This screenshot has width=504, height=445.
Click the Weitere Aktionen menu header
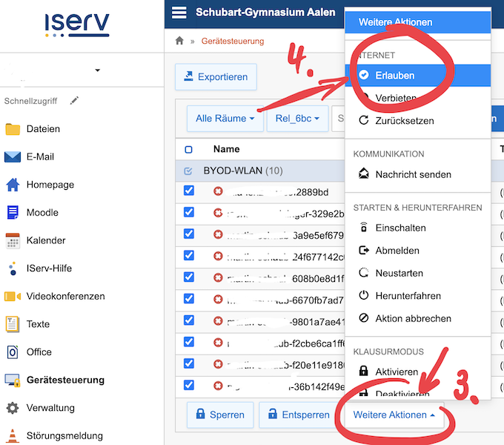pyautogui.click(x=418, y=22)
